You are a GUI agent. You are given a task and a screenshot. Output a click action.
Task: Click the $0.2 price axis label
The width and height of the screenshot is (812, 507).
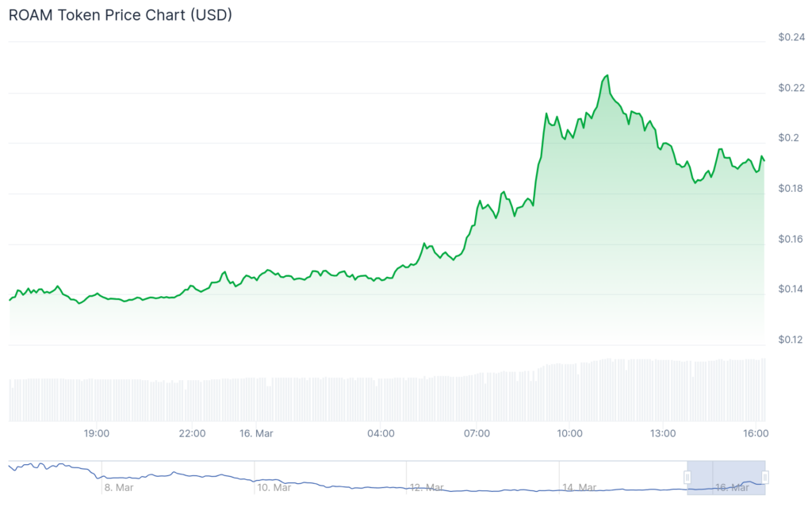click(x=788, y=138)
